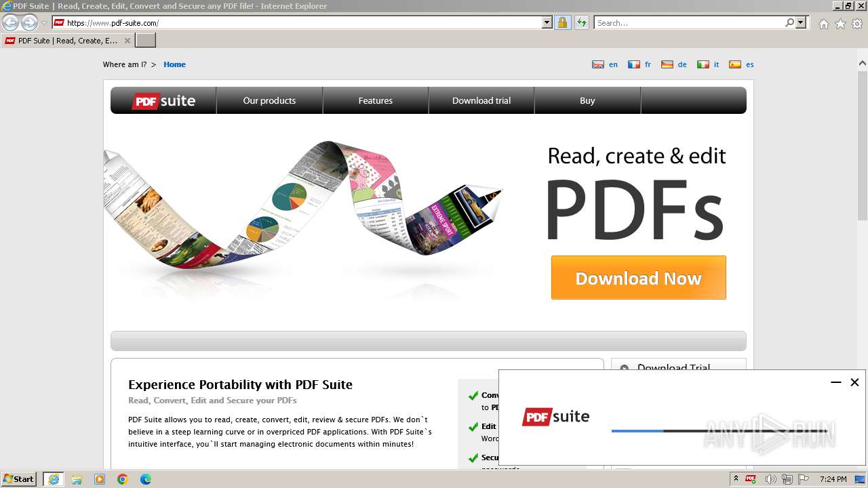Screen dimensions: 868x488
Task: Close the PDF Suite installer popup
Action: tap(854, 382)
